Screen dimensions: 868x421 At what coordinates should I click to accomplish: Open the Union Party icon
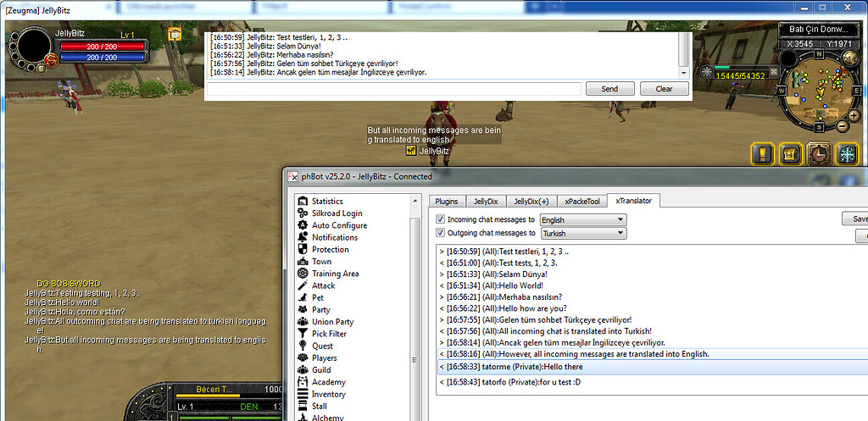click(x=303, y=322)
